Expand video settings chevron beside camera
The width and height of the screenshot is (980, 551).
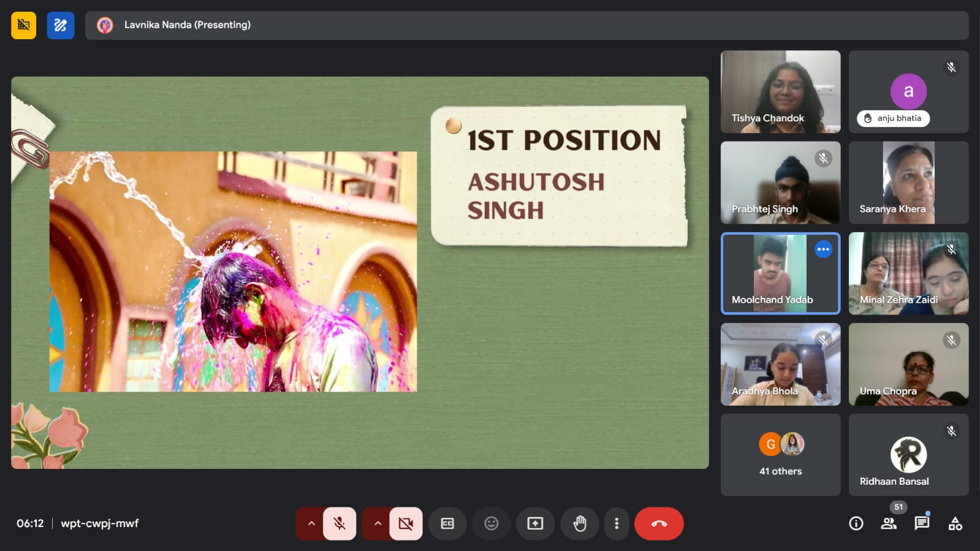(378, 523)
